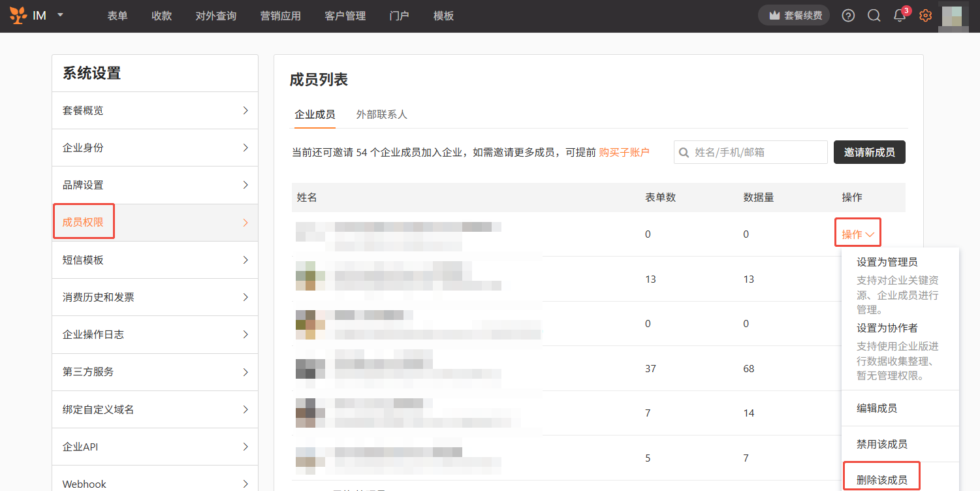Open the IM workspace dropdown arrow
This screenshot has width=980, height=491.
point(61,14)
